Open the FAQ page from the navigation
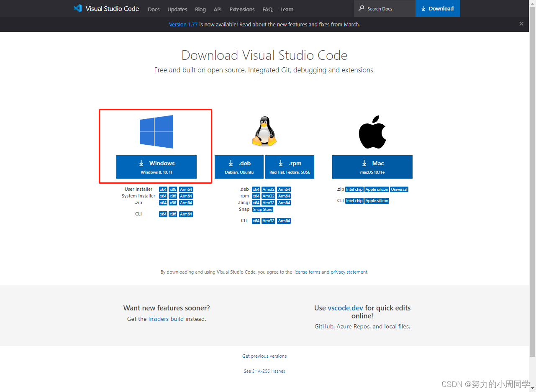The height and width of the screenshot is (392, 536). click(267, 9)
